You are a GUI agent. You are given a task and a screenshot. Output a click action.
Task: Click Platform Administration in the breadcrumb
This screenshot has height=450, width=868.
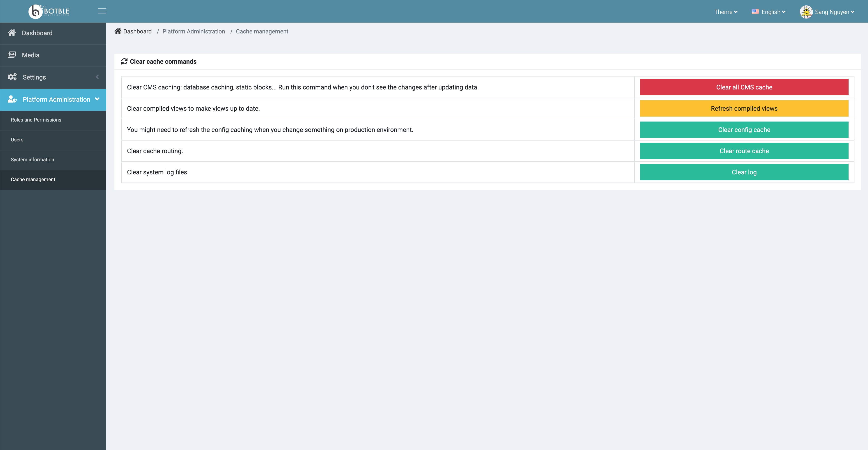[194, 31]
